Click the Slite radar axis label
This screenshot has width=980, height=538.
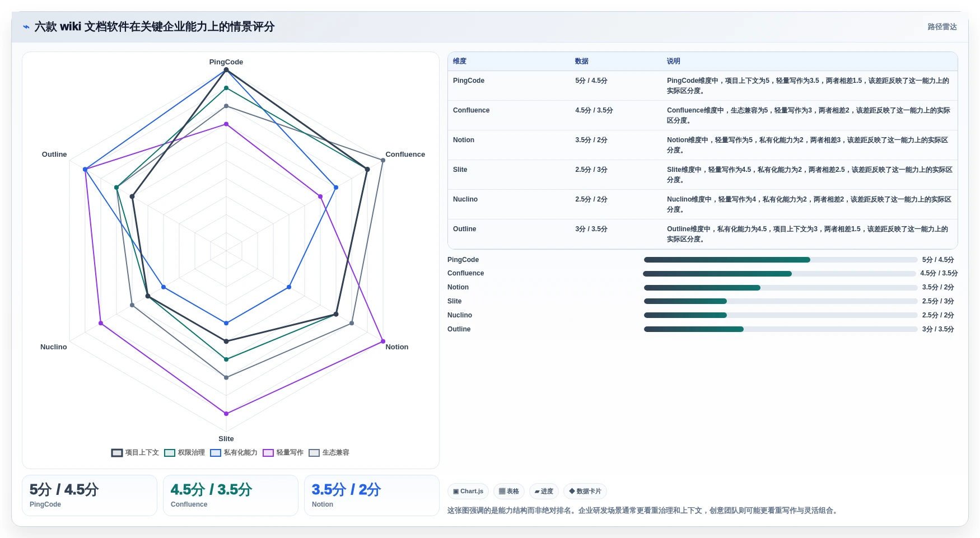click(x=226, y=439)
